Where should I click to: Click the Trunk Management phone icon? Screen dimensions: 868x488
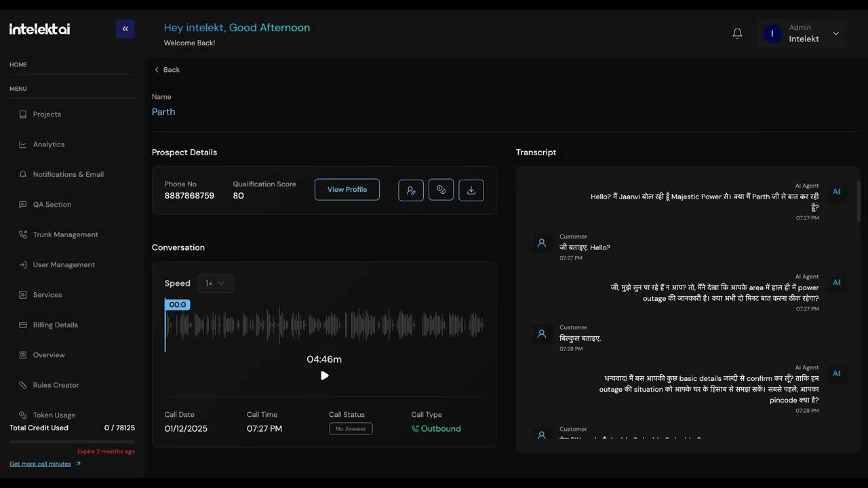click(23, 235)
